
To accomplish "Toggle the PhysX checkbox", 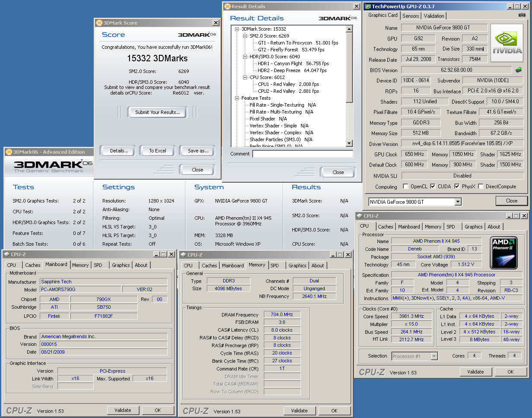I will tap(457, 187).
